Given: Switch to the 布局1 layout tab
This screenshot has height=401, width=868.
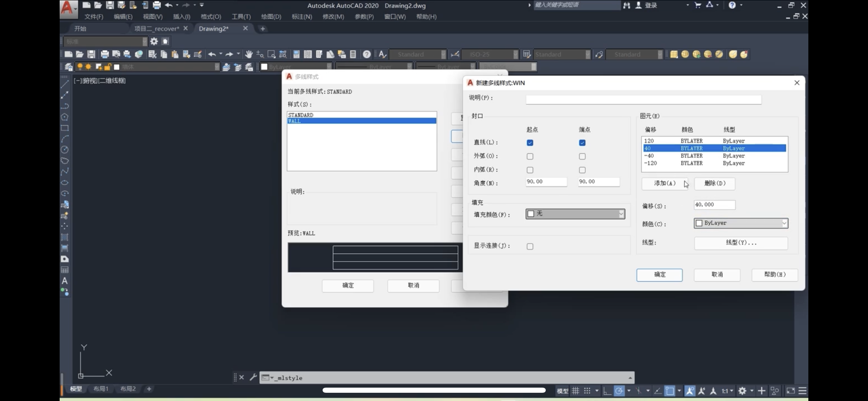Looking at the screenshot, I should click(x=101, y=389).
